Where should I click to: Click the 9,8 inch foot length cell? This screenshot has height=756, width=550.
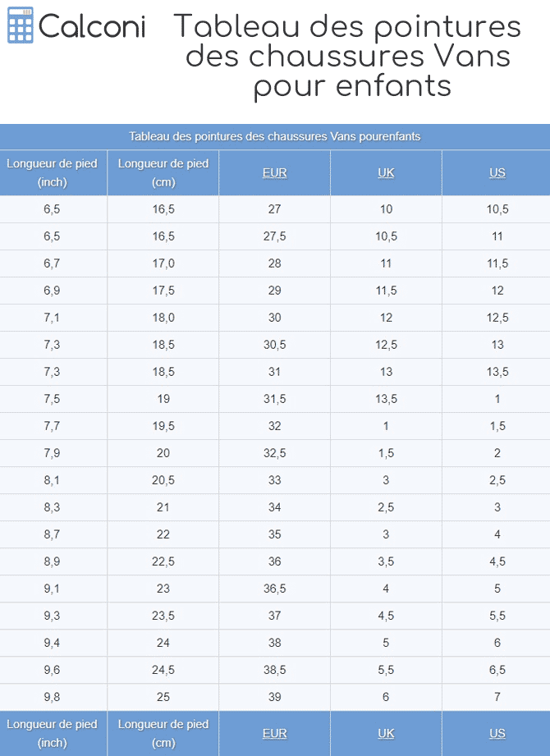[53, 697]
